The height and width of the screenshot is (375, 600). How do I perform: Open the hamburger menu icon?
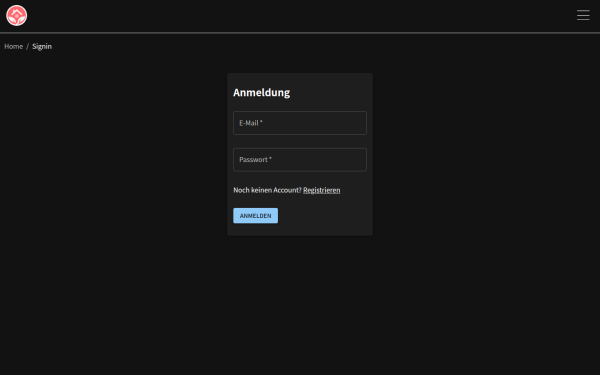[583, 15]
